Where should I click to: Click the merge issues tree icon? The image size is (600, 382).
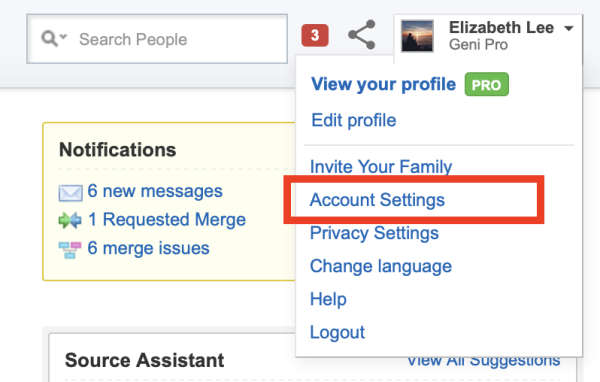click(70, 250)
